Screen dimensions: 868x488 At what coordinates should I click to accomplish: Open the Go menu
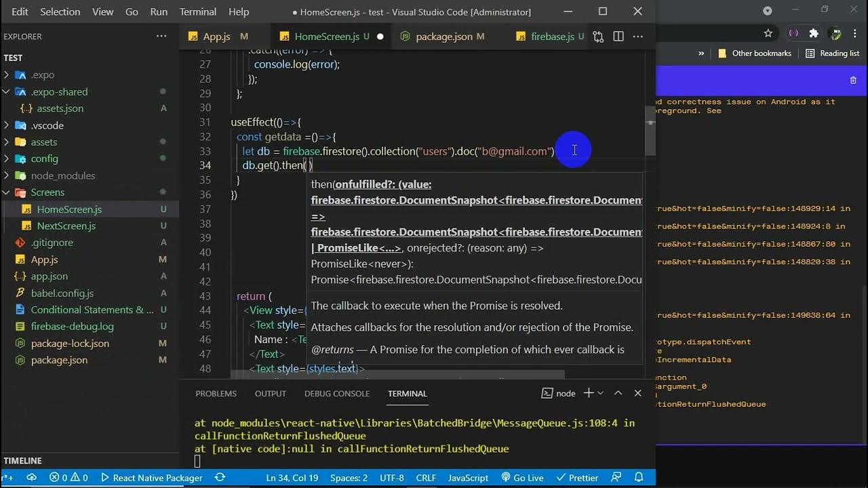click(132, 12)
